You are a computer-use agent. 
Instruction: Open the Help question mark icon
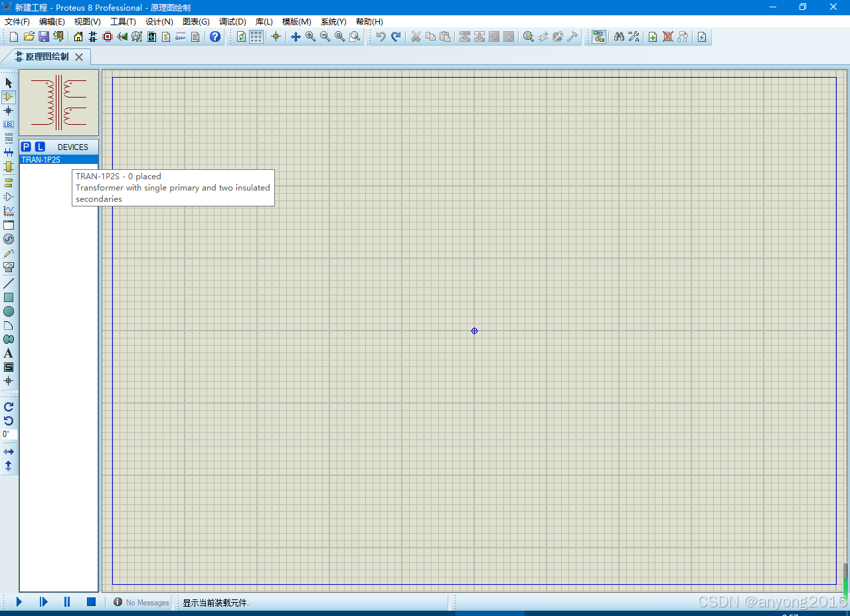pyautogui.click(x=215, y=37)
